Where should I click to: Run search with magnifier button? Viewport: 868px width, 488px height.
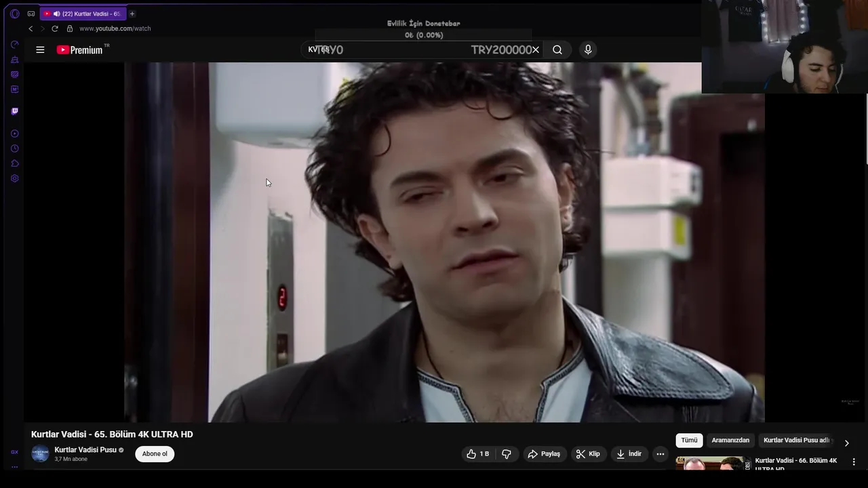coord(557,49)
